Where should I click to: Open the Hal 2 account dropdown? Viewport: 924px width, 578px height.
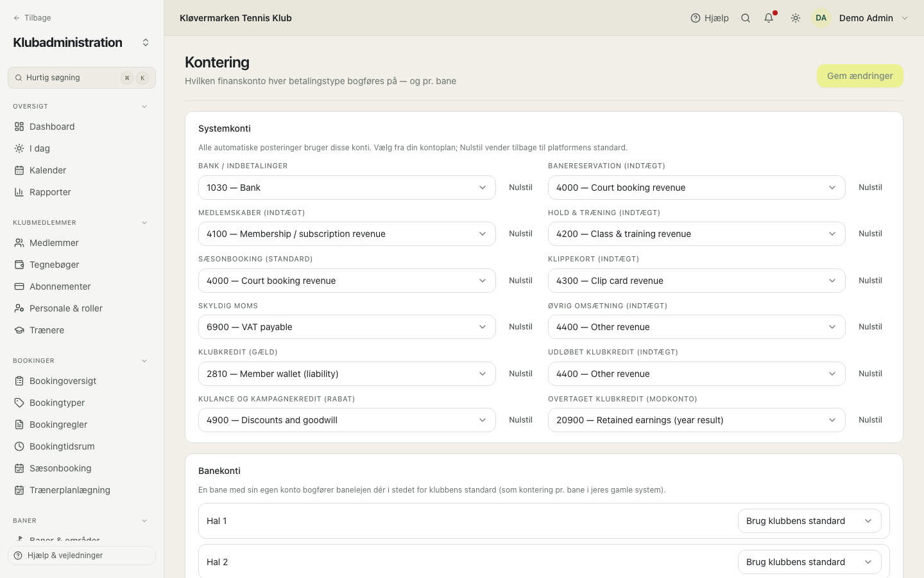[x=810, y=562]
